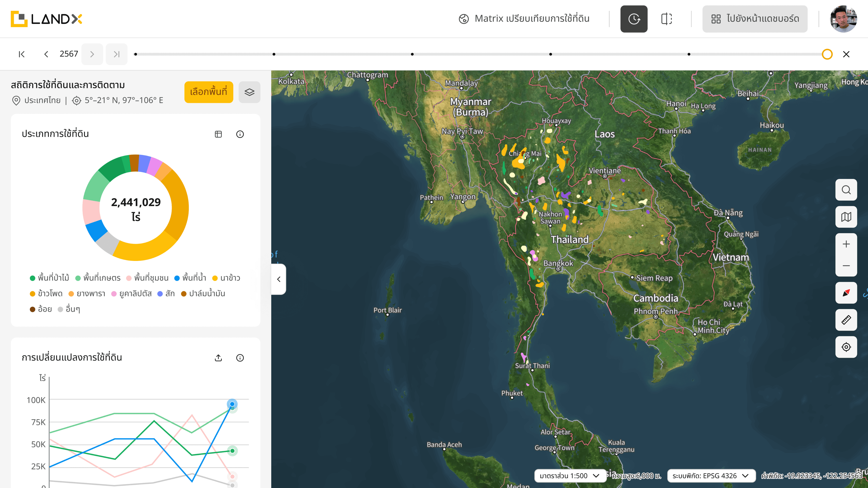Export the land use change chart
868x488 pixels.
218,358
